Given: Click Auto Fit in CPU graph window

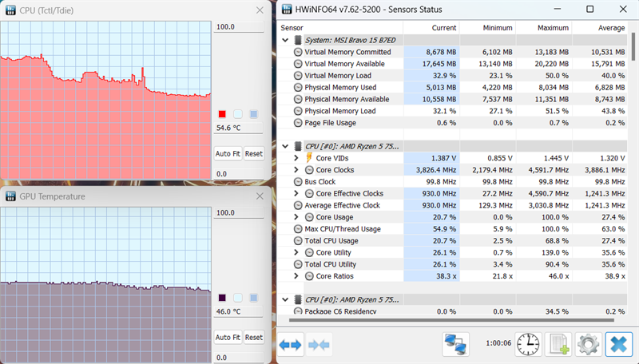Looking at the screenshot, I should tap(228, 153).
